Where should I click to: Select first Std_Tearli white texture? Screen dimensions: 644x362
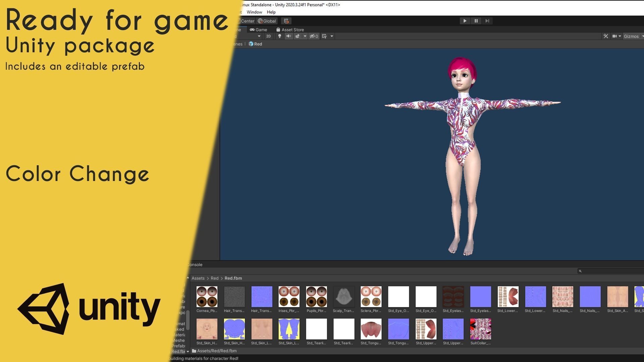coord(316,331)
